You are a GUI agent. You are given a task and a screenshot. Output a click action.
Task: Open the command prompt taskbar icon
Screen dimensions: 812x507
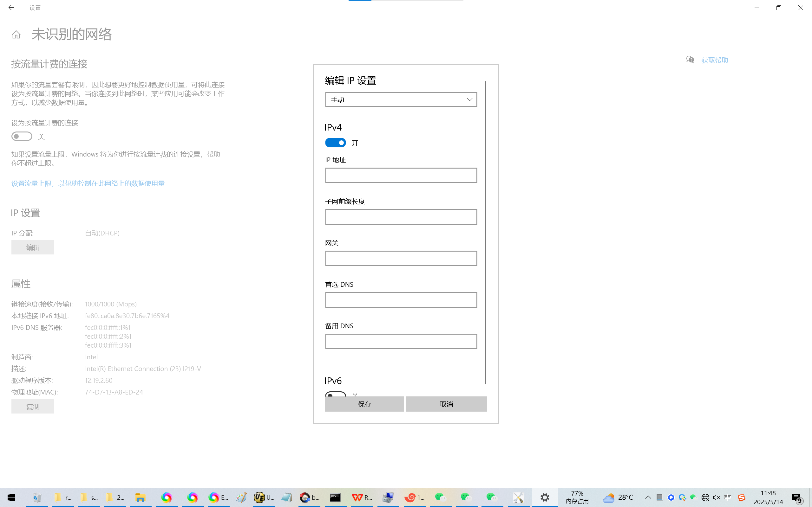point(335,497)
